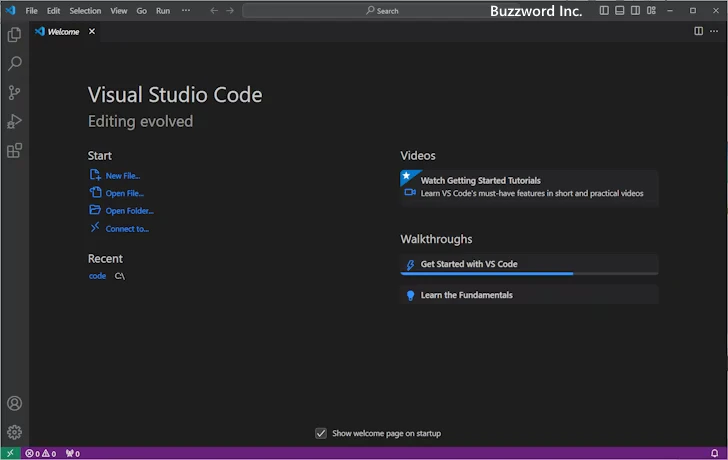The height and width of the screenshot is (460, 728).
Task: Open the recent 'code' folder
Action: click(97, 276)
